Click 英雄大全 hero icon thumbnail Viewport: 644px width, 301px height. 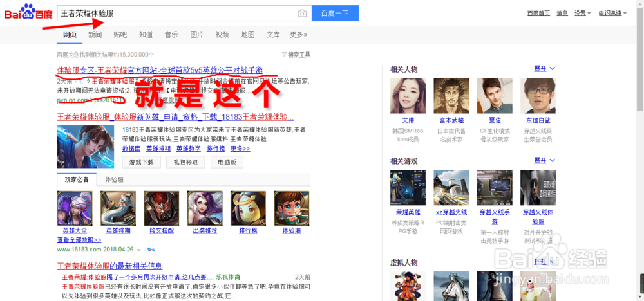pyautogui.click(x=75, y=208)
